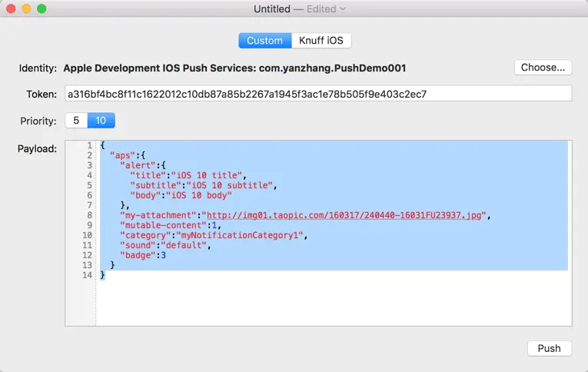
Task: Click the "iOS 10 subtitle" value
Action: tap(230, 185)
